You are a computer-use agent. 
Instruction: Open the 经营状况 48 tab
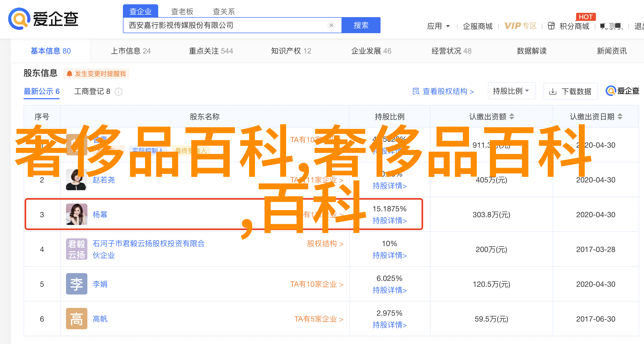point(452,51)
